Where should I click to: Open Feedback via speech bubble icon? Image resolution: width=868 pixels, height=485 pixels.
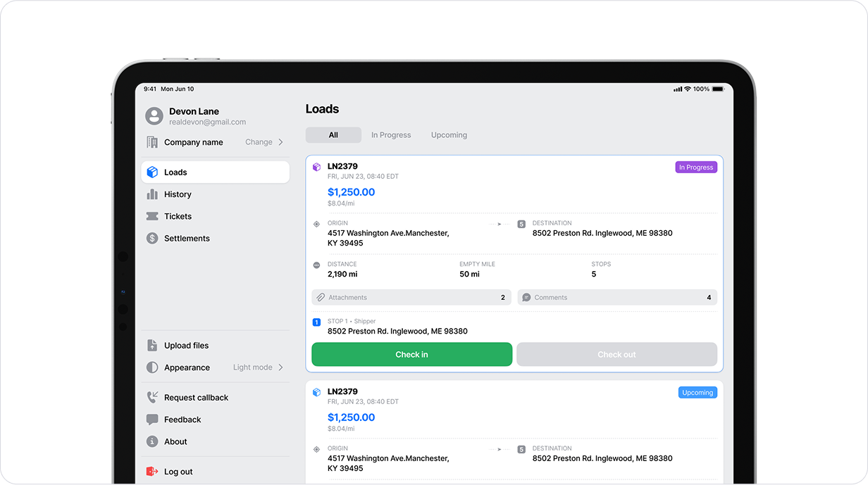tap(152, 420)
